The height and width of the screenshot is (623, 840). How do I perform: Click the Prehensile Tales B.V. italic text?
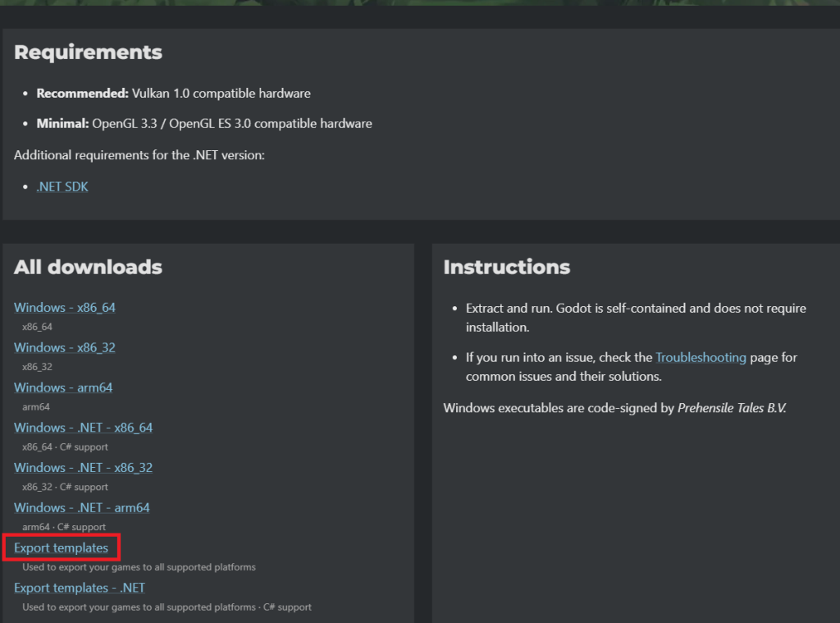click(x=732, y=407)
